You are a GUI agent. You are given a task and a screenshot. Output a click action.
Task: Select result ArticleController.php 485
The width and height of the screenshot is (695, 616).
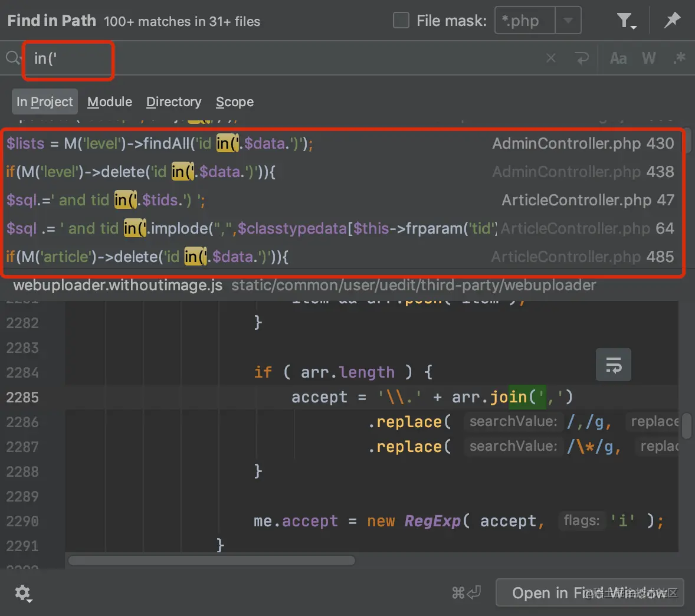coord(340,257)
